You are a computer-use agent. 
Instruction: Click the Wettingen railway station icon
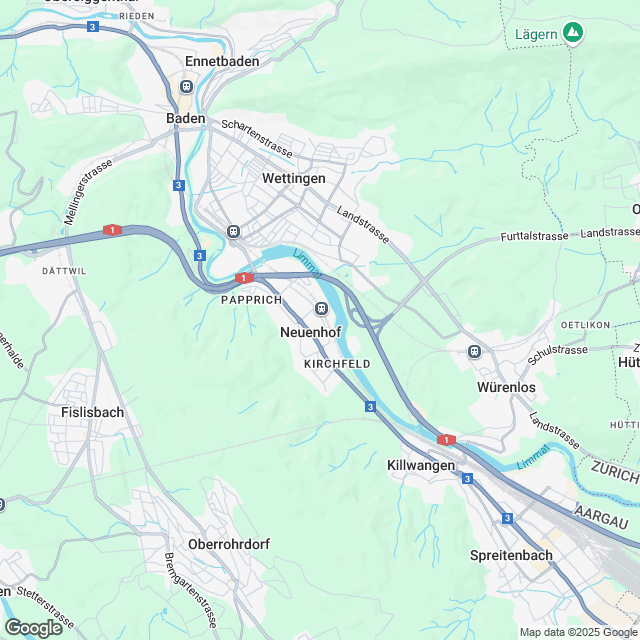[x=233, y=231]
